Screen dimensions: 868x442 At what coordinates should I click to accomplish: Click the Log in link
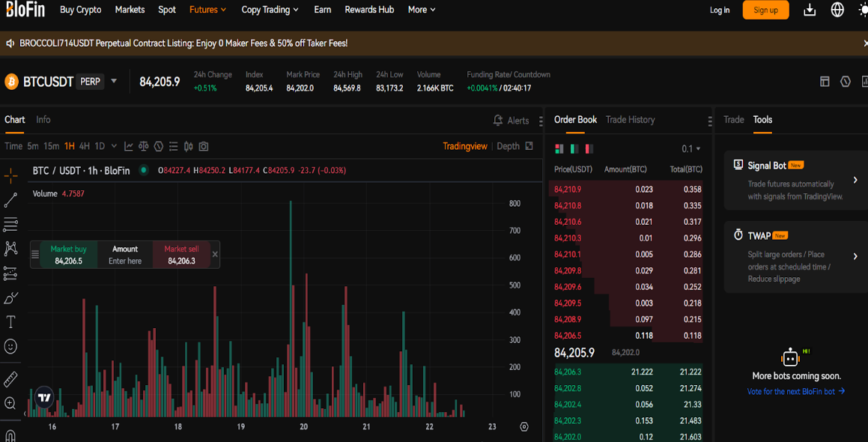point(720,10)
